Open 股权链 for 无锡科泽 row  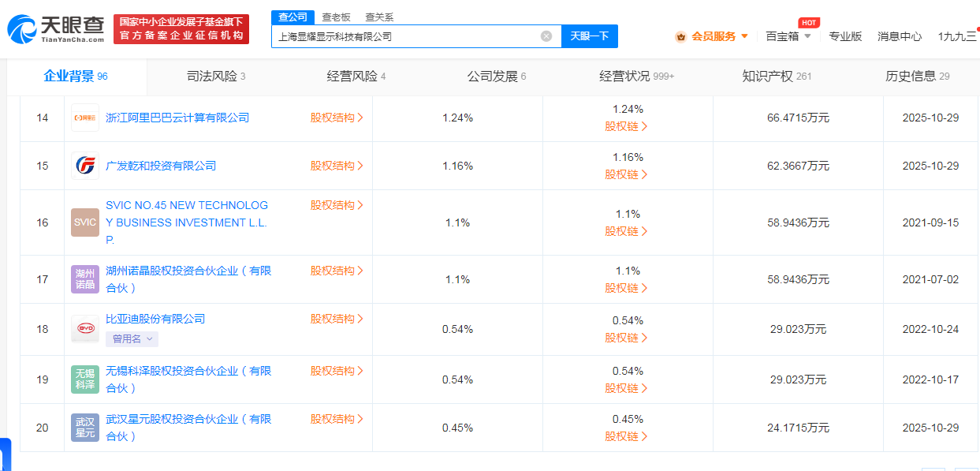tap(627, 388)
